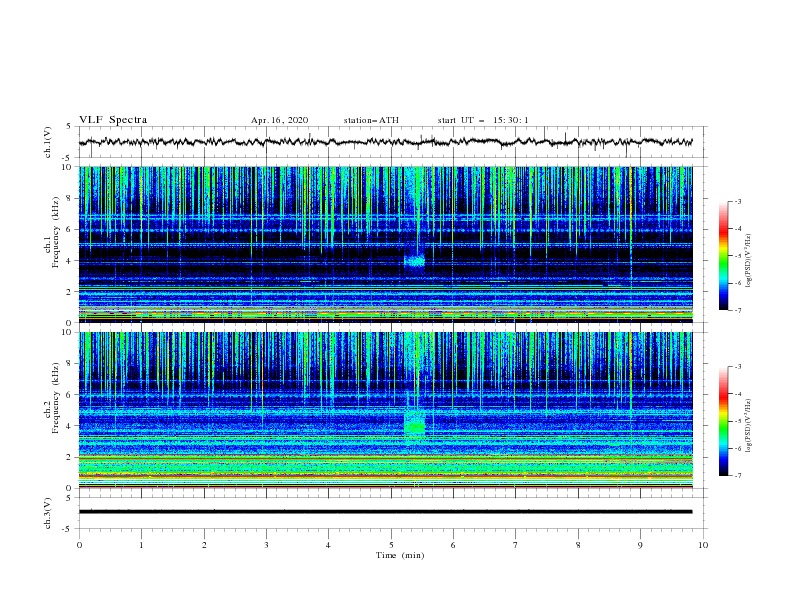
Task: Click the "9" tick on the time axis
Action: pyautogui.click(x=640, y=545)
